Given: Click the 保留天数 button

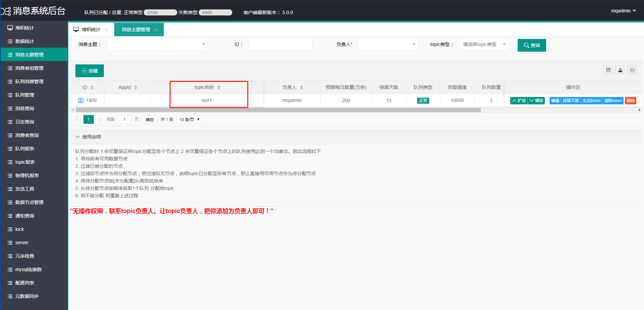Looking at the screenshot, I should coord(571,101).
